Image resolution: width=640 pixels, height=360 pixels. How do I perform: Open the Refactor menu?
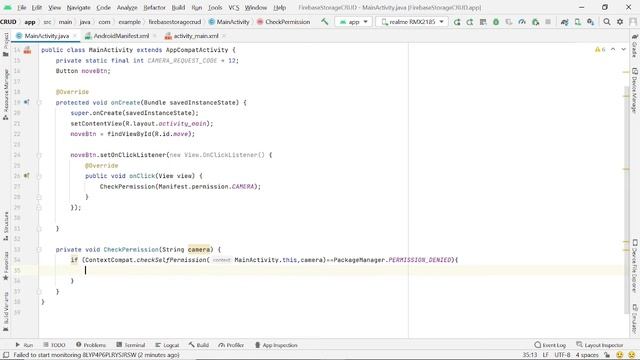pyautogui.click(x=154, y=8)
